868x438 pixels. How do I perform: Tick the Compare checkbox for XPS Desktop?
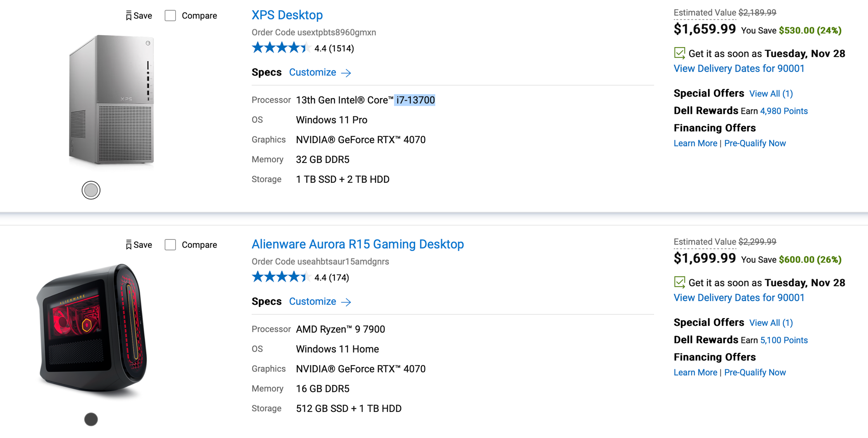tap(170, 16)
